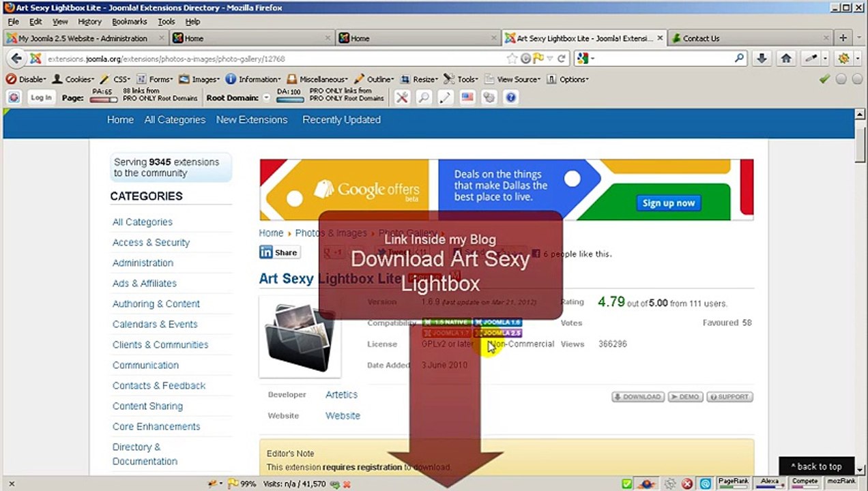Open Contacts & Feedback category
The image size is (868, 491).
159,385
